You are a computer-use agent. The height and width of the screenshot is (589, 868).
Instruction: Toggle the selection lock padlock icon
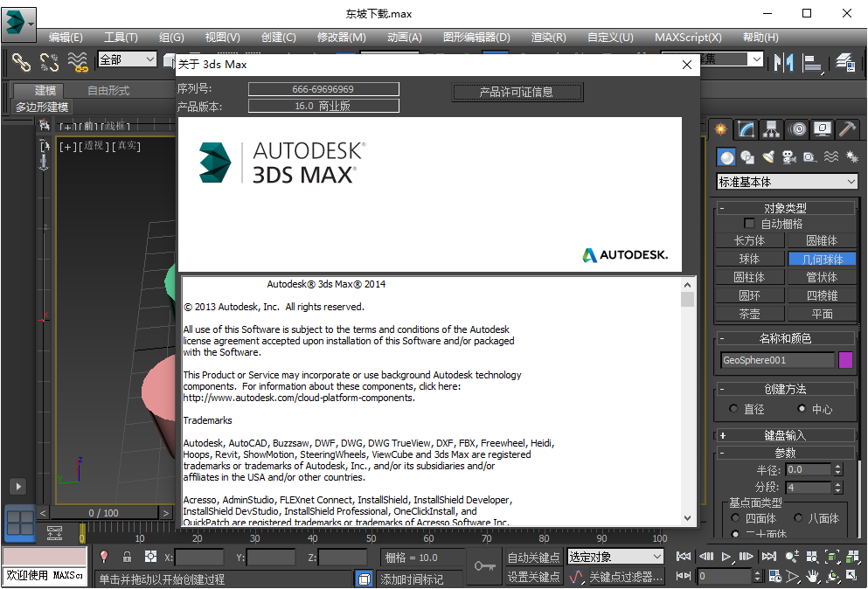(127, 557)
